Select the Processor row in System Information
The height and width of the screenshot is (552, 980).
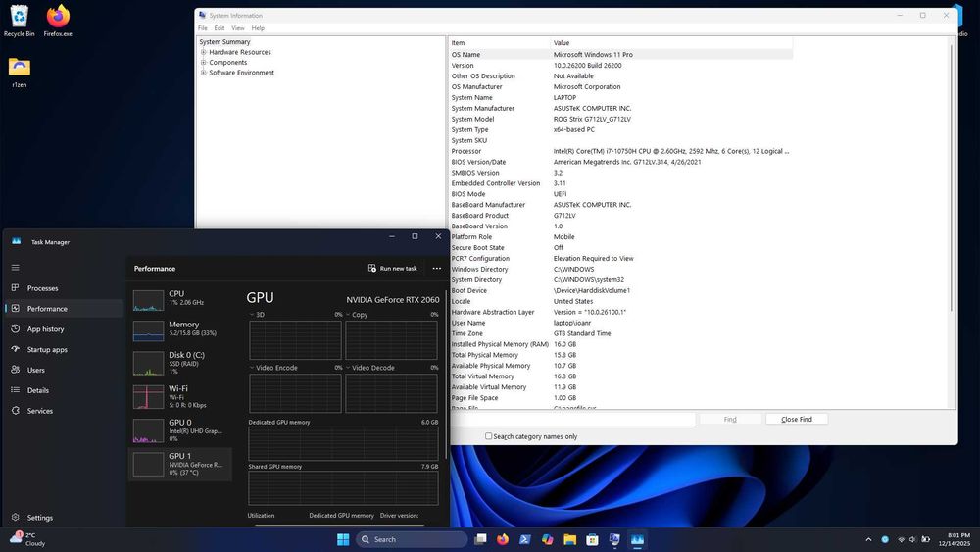pyautogui.click(x=620, y=151)
